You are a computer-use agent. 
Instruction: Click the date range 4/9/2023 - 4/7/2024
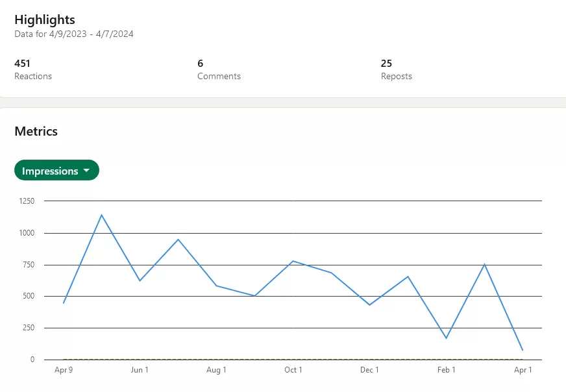(x=73, y=34)
